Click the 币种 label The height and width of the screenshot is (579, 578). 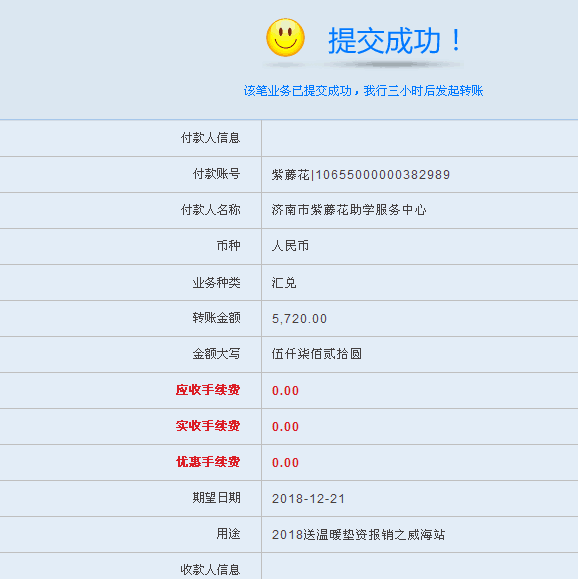pos(228,246)
